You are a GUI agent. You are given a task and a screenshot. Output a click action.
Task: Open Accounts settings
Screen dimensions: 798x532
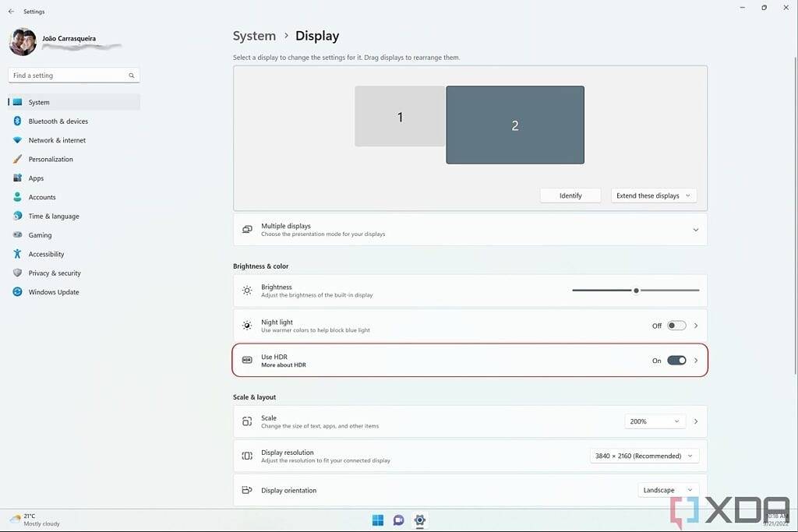pyautogui.click(x=44, y=196)
